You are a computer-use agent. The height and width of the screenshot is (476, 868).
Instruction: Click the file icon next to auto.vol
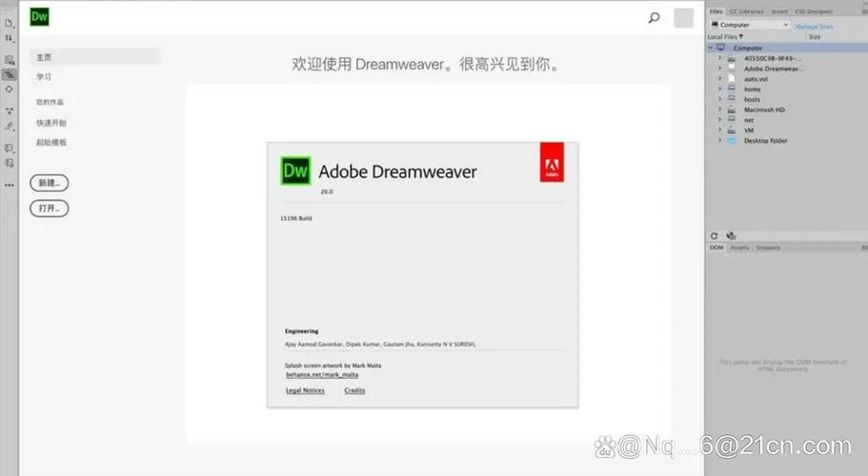(x=731, y=78)
